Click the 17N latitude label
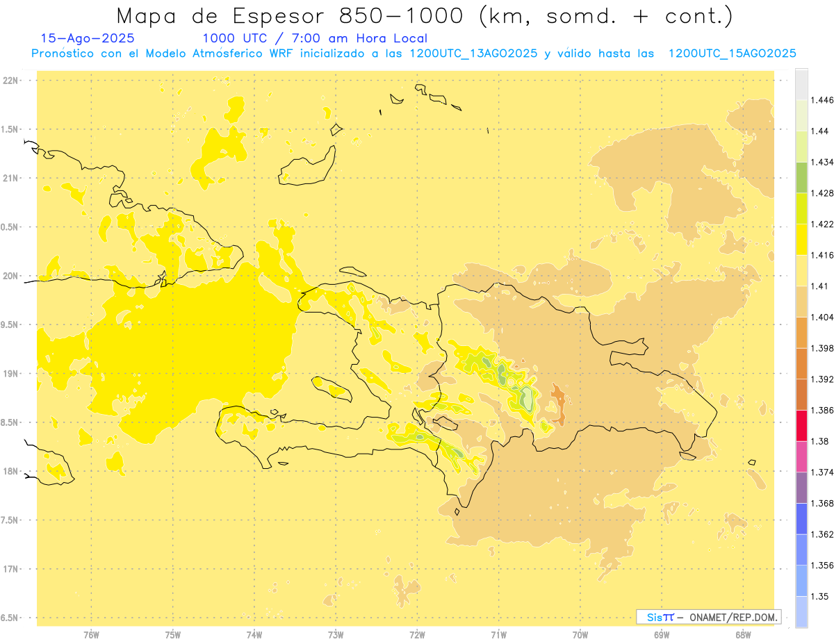The height and width of the screenshot is (644, 834). coord(12,569)
